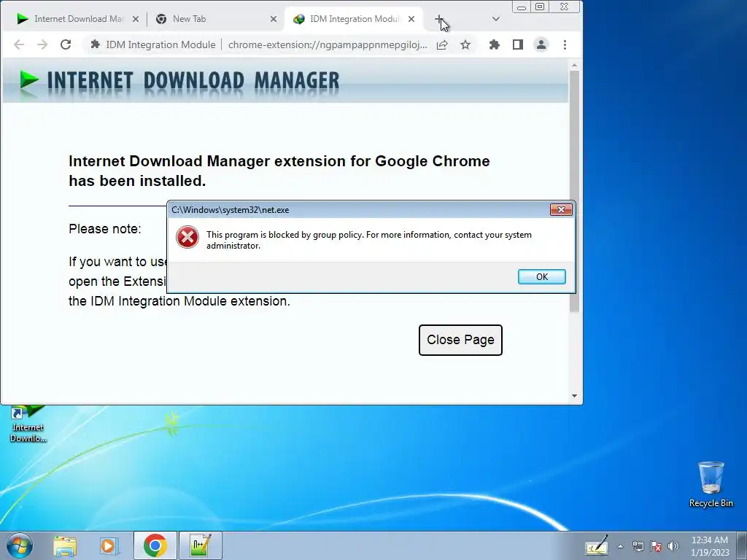Open a new Chrome tab
The height and width of the screenshot is (560, 747).
click(438, 19)
